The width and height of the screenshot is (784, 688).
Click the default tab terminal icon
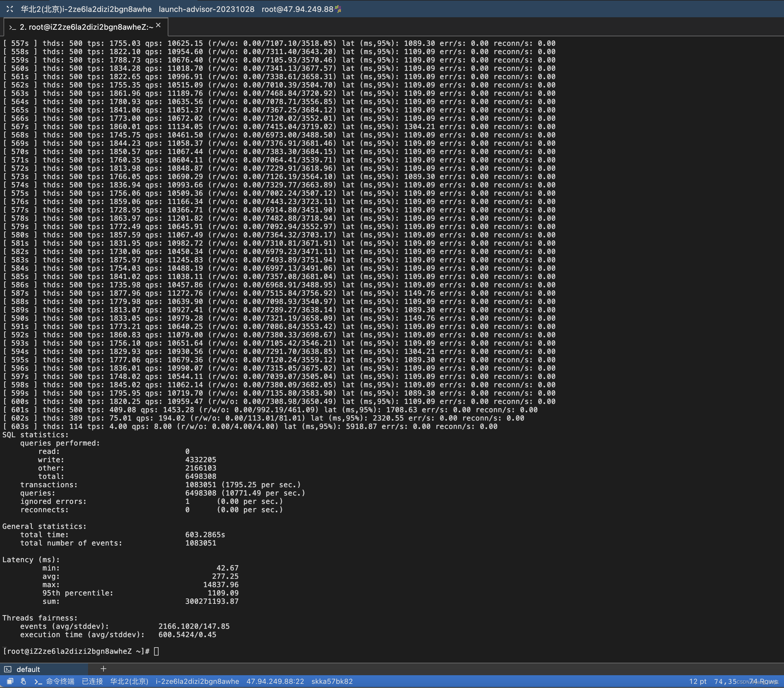click(x=8, y=669)
